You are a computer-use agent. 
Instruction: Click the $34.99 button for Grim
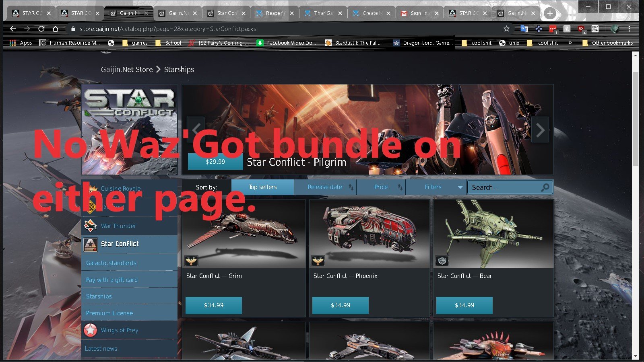click(214, 305)
